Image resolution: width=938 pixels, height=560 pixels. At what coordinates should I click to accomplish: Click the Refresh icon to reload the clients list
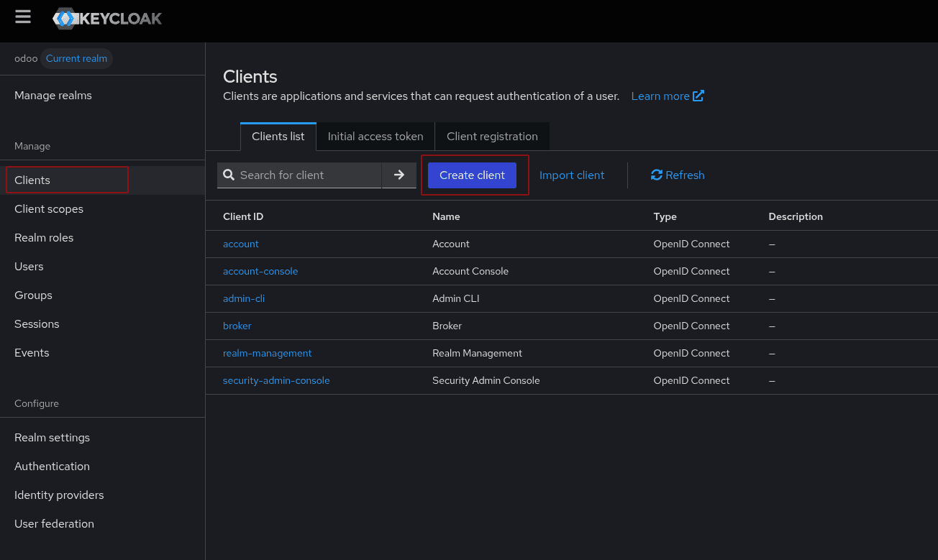(x=655, y=175)
